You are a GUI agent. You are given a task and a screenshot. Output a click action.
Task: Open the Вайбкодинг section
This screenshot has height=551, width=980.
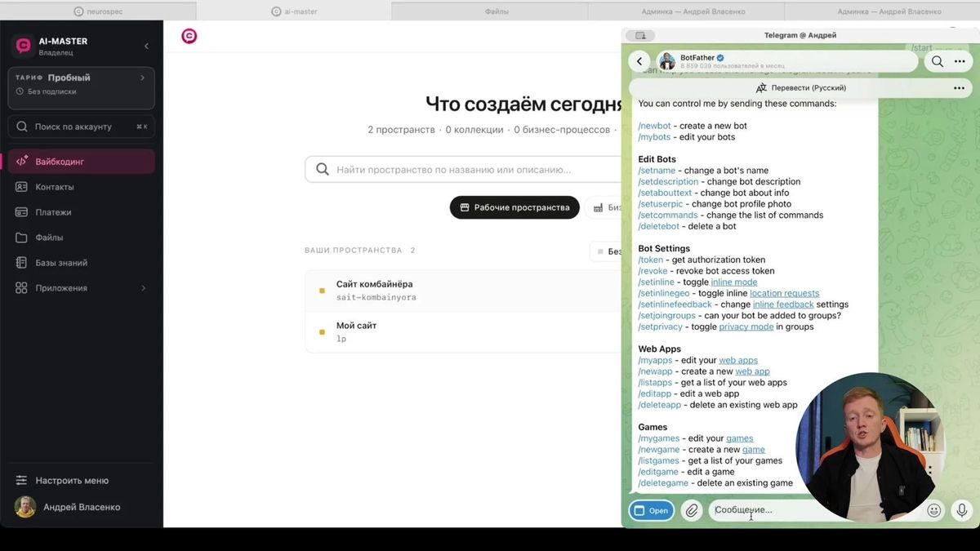[x=81, y=162]
